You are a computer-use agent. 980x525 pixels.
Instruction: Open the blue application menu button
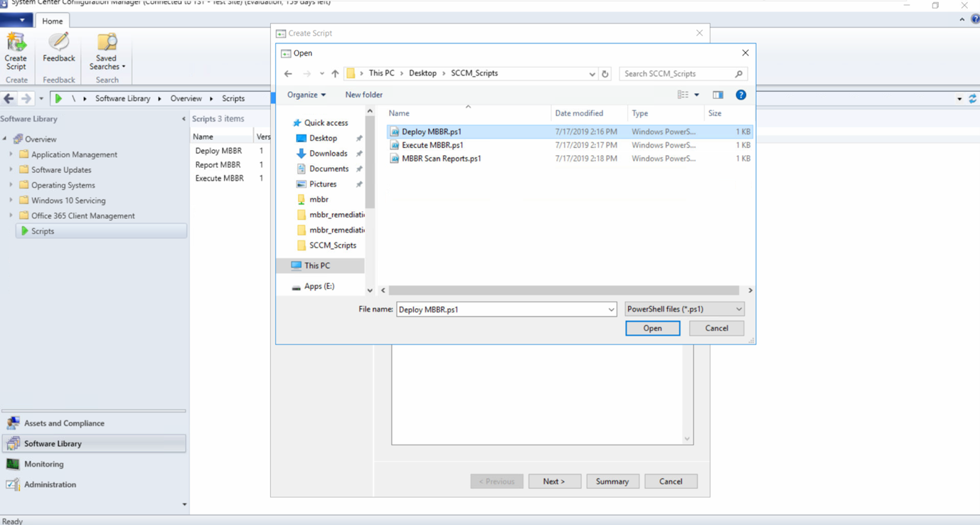16,21
